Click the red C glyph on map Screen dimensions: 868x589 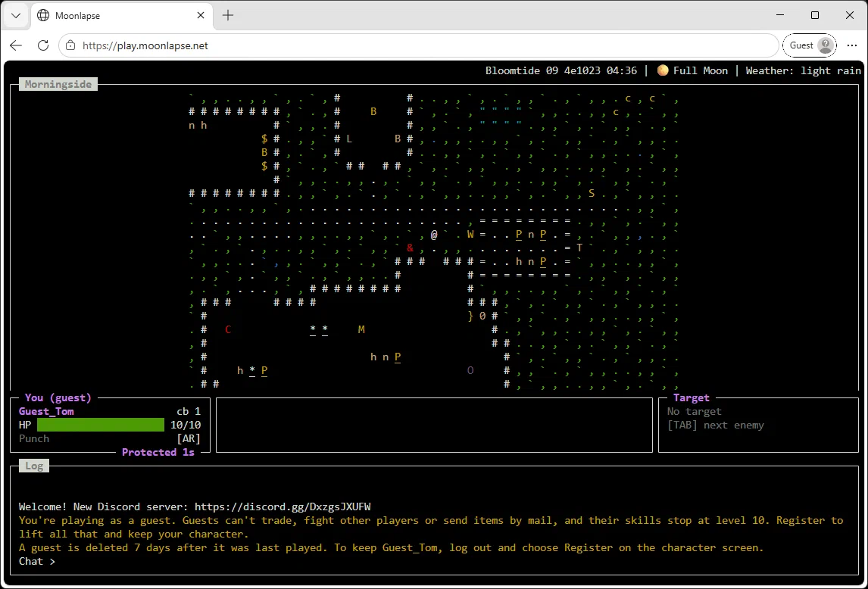pos(228,329)
